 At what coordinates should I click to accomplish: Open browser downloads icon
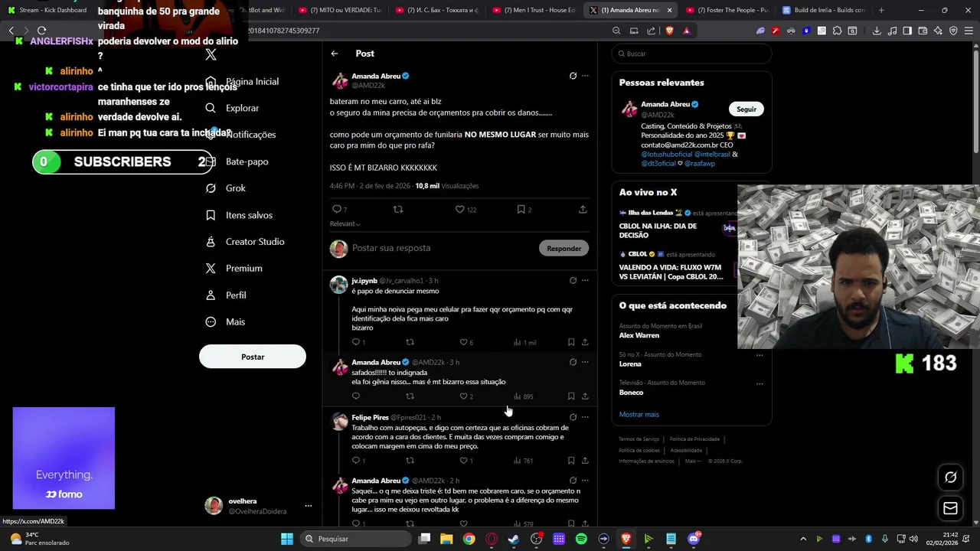877,31
